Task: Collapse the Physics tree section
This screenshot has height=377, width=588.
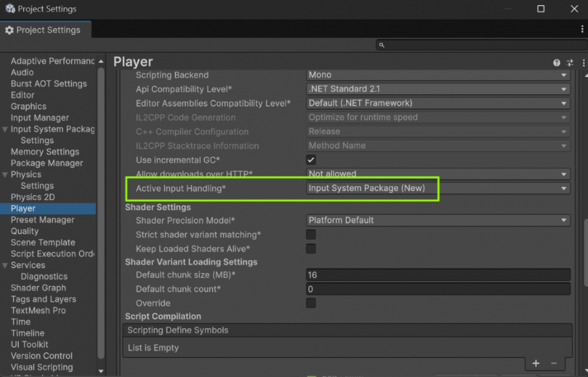Action: pyautogui.click(x=5, y=175)
